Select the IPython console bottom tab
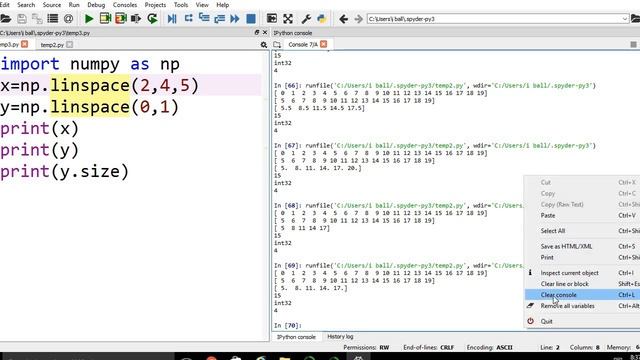Screen dimensions: 640x360 click(296, 337)
